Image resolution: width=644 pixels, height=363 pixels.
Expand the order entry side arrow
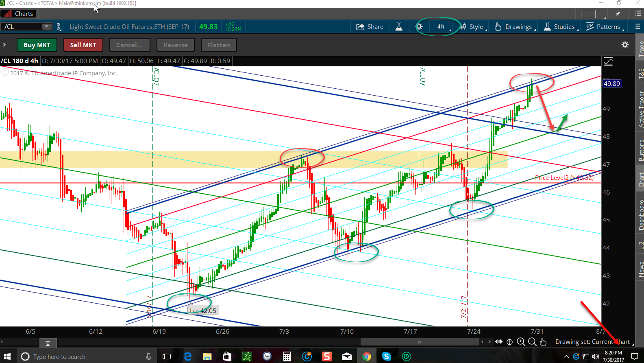[x=4, y=45]
